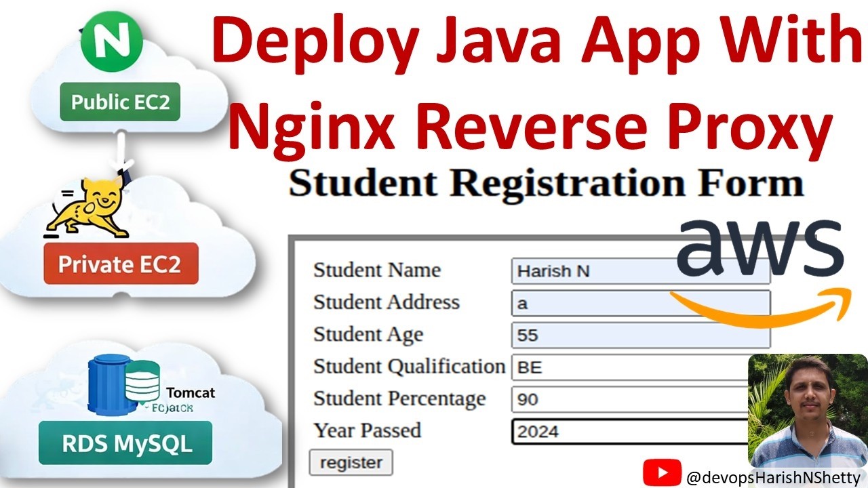Viewport: 868px width, 488px height.
Task: Click the register button
Action: coord(351,462)
